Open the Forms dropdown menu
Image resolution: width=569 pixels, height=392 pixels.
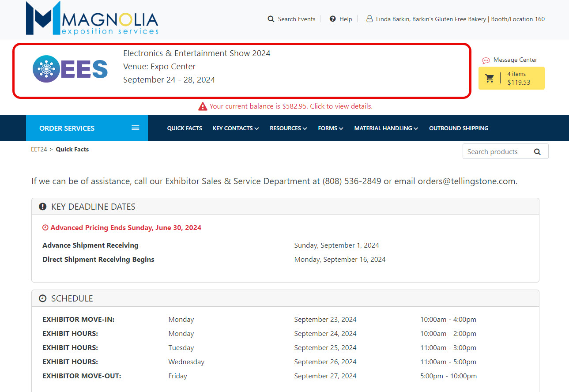(330, 128)
